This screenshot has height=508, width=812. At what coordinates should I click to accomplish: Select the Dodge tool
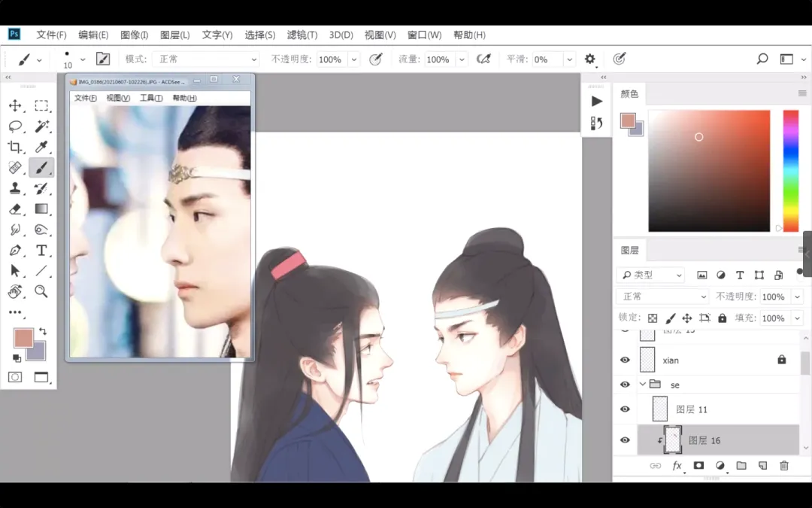coord(41,230)
